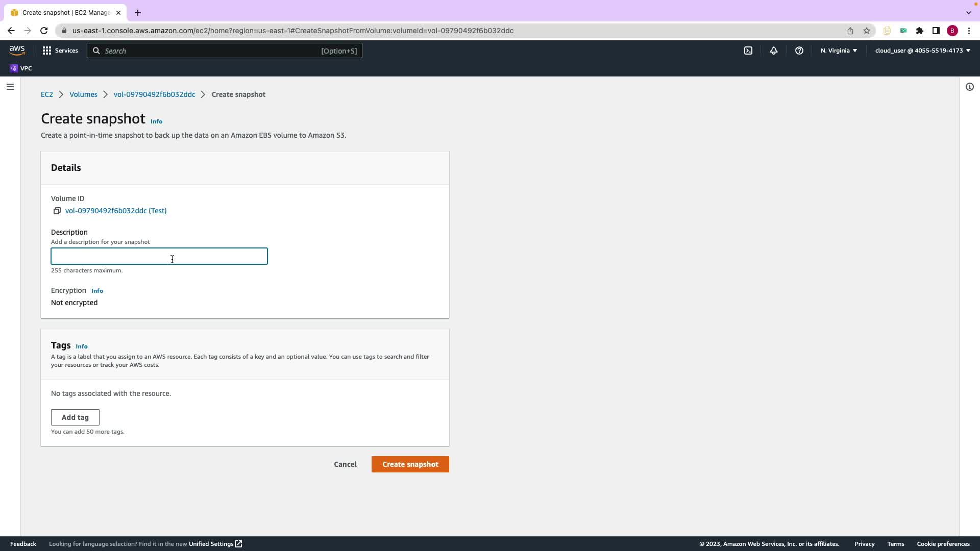This screenshot has height=551, width=980.
Task: Open the Services grid menu
Action: [x=60, y=51]
